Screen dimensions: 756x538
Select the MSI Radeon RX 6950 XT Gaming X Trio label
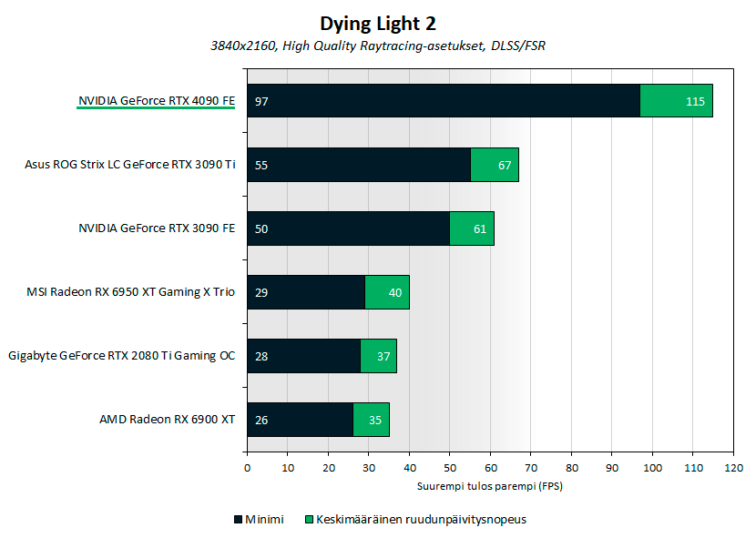click(x=130, y=292)
